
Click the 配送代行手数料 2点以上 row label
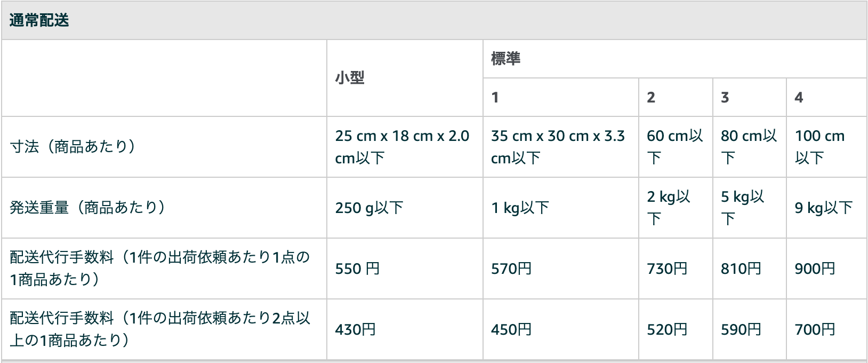(160, 329)
